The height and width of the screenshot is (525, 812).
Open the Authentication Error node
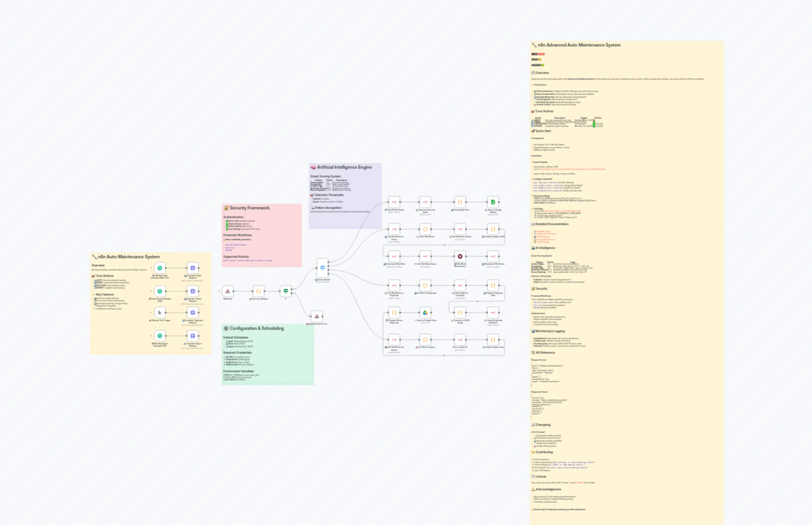click(x=317, y=316)
